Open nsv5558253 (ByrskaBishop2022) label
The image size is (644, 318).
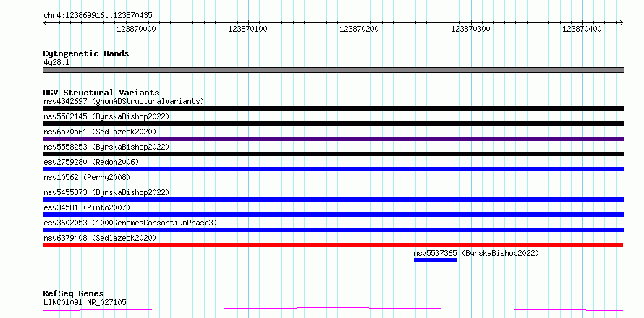pyautogui.click(x=106, y=147)
